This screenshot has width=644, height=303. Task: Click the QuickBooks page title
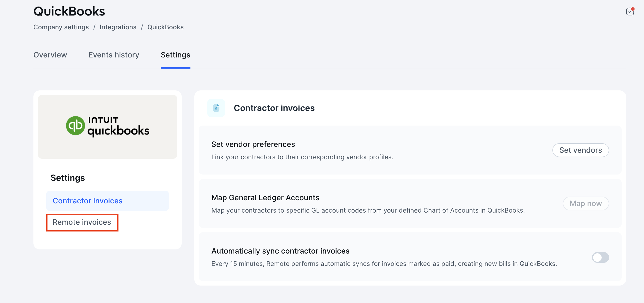(69, 11)
